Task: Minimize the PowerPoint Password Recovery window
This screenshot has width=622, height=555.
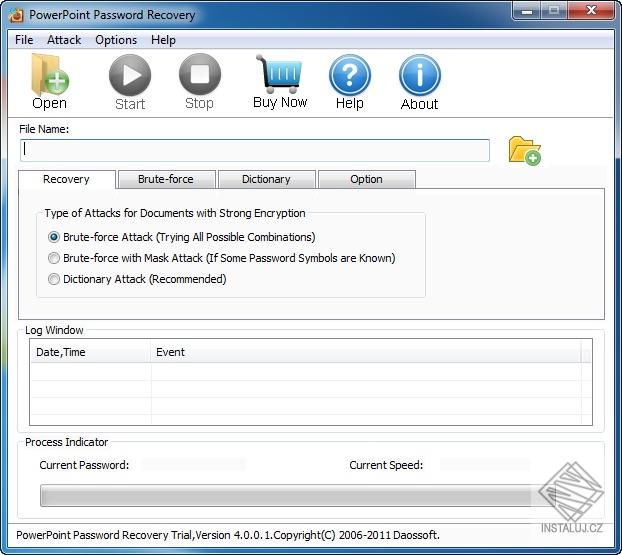Action: click(526, 11)
